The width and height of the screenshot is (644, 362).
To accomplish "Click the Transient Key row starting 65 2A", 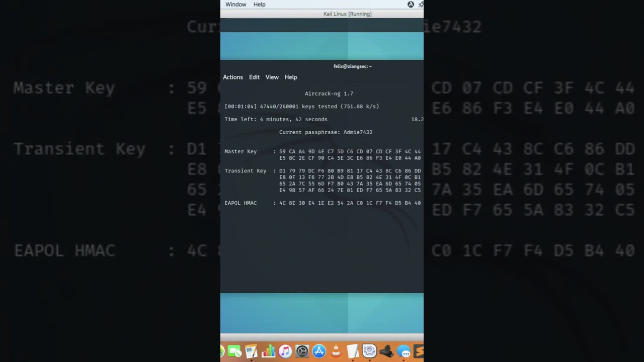I will (350, 184).
